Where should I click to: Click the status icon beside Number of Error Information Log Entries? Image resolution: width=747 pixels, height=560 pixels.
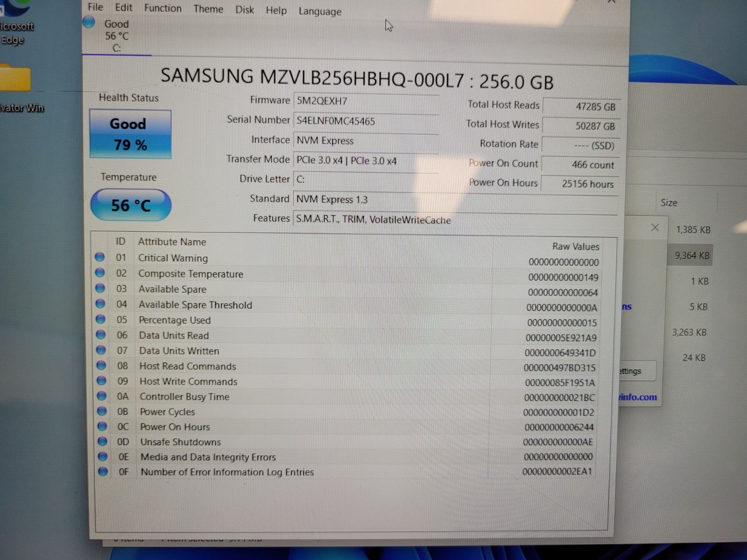coord(103,471)
